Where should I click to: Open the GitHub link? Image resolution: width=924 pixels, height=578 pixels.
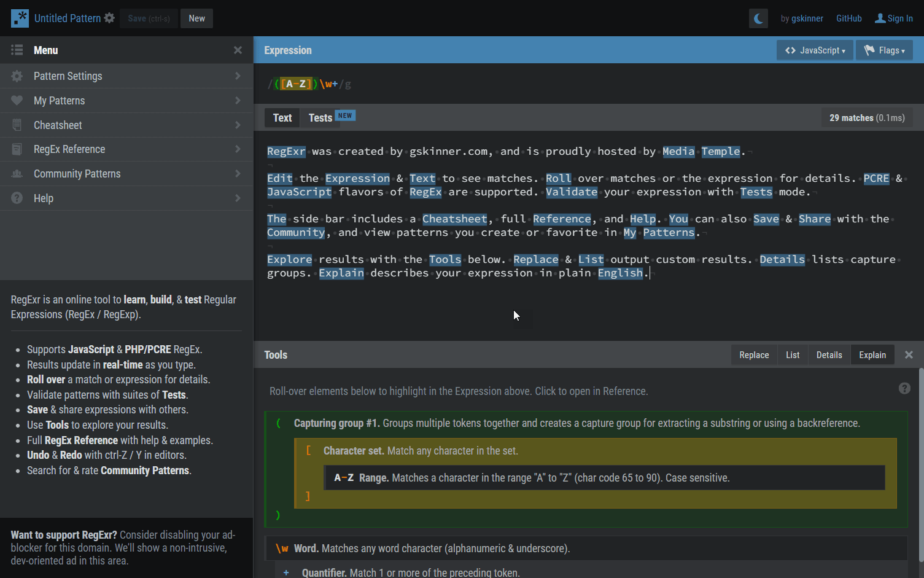coord(849,18)
